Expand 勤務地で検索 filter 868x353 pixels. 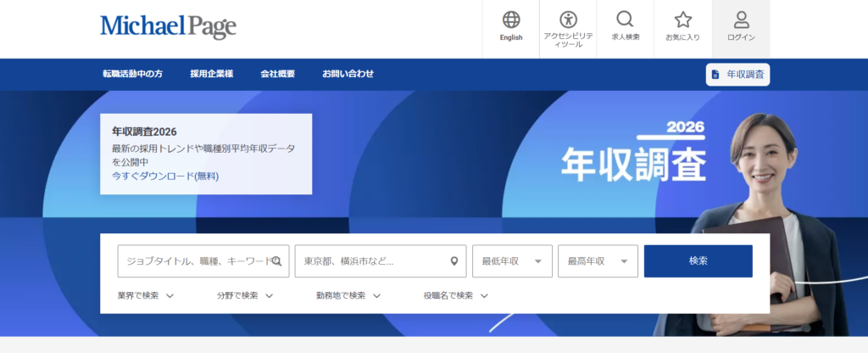(348, 296)
